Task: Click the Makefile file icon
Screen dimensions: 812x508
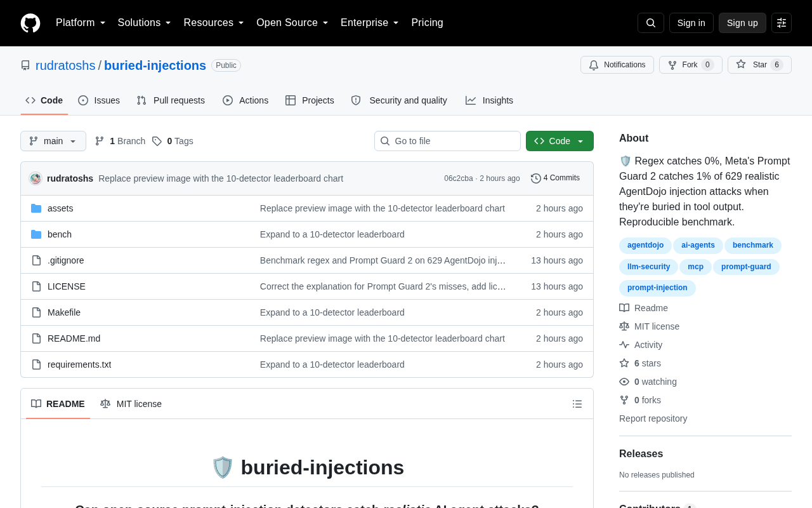Action: pyautogui.click(x=36, y=312)
